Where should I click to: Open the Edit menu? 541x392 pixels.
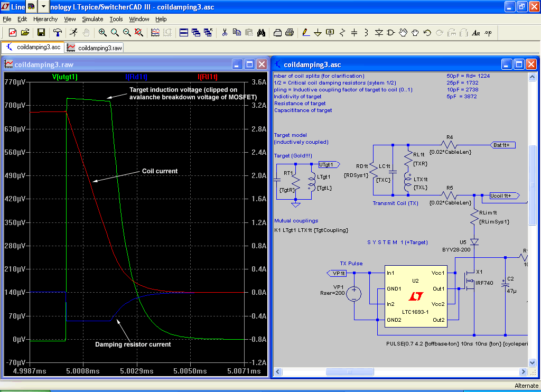(x=22, y=19)
